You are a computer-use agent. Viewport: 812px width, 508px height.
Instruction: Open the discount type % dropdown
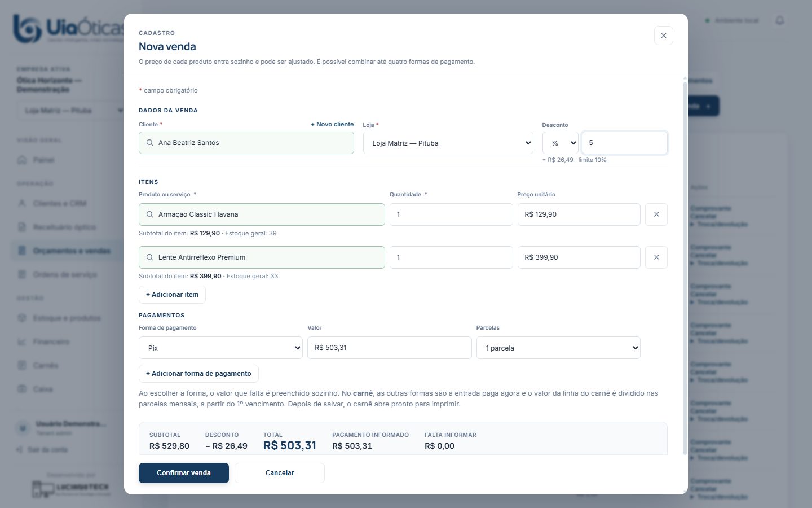[561, 143]
